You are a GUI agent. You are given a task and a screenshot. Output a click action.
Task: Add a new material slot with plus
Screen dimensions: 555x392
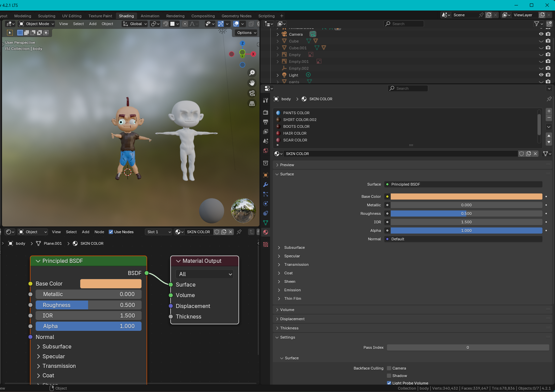click(x=549, y=111)
